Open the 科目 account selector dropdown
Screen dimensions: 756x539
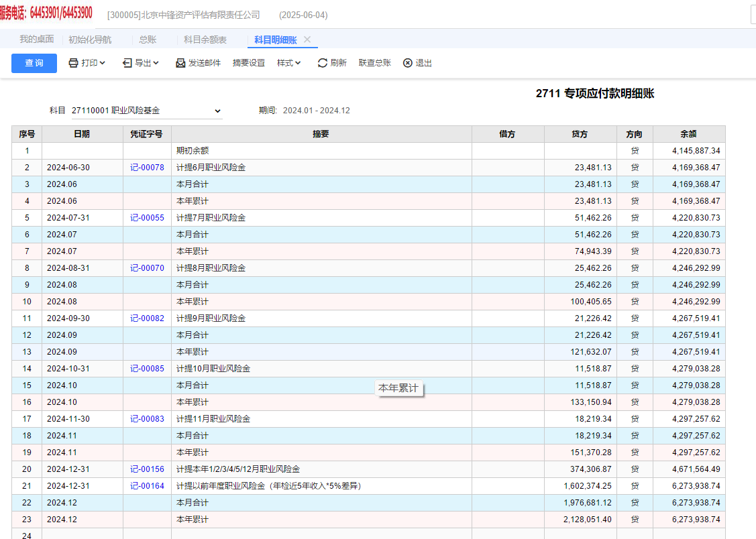[x=217, y=111]
